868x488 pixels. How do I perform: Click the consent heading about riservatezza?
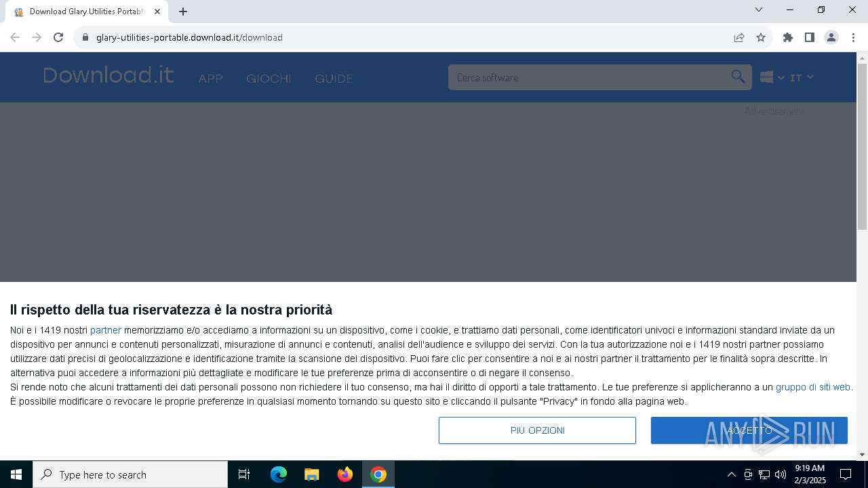[x=171, y=310]
